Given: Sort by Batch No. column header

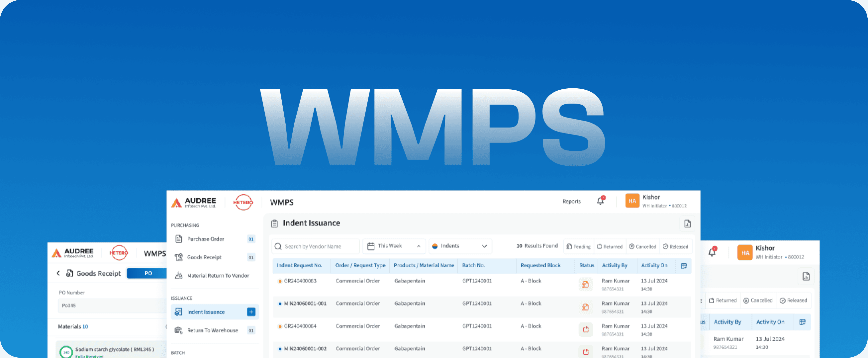Looking at the screenshot, I should (473, 266).
